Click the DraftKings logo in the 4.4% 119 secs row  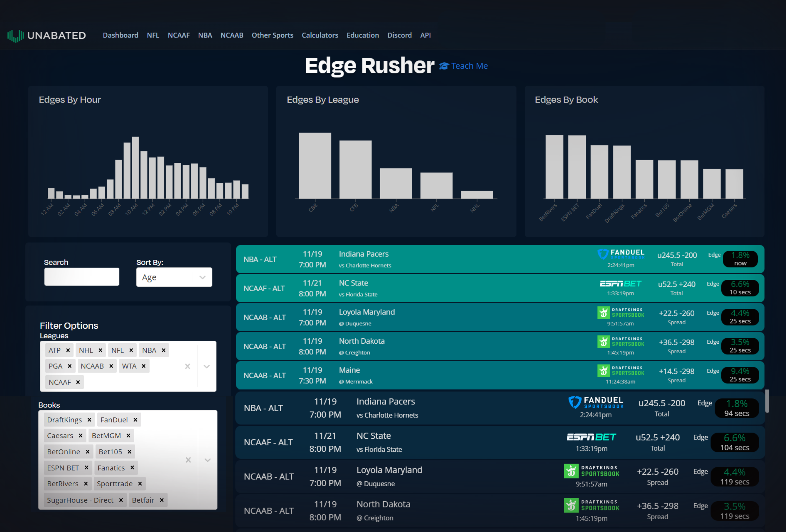tap(591, 471)
